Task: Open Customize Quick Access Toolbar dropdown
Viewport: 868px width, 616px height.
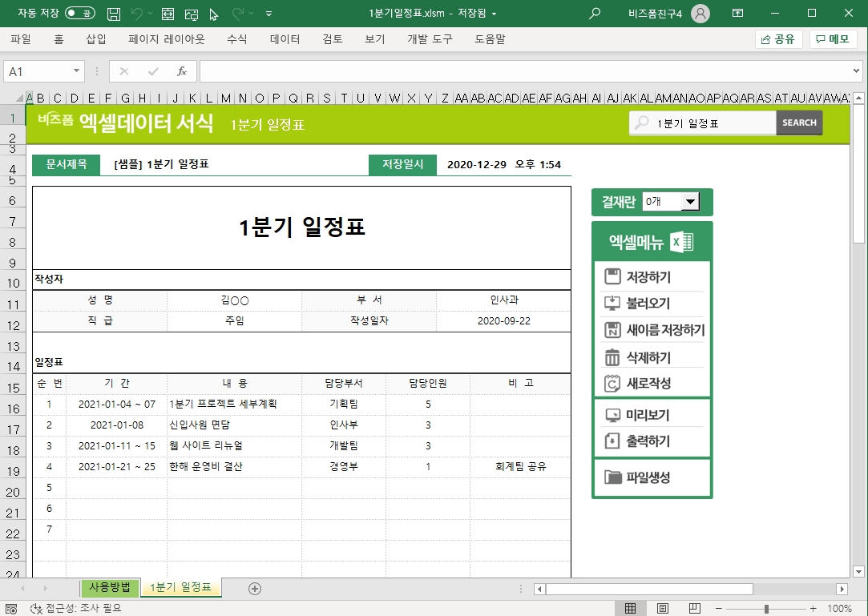Action: click(268, 14)
